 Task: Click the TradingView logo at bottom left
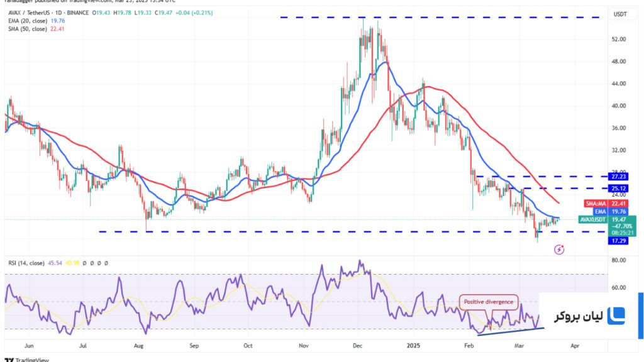[x=26, y=360]
